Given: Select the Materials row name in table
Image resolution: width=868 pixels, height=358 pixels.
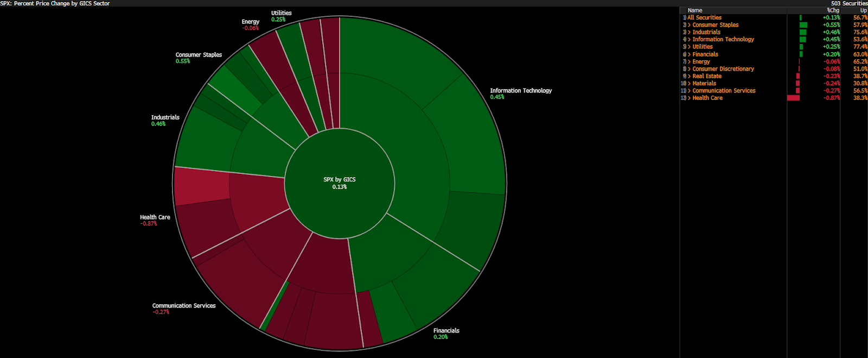Looking at the screenshot, I should (704, 84).
